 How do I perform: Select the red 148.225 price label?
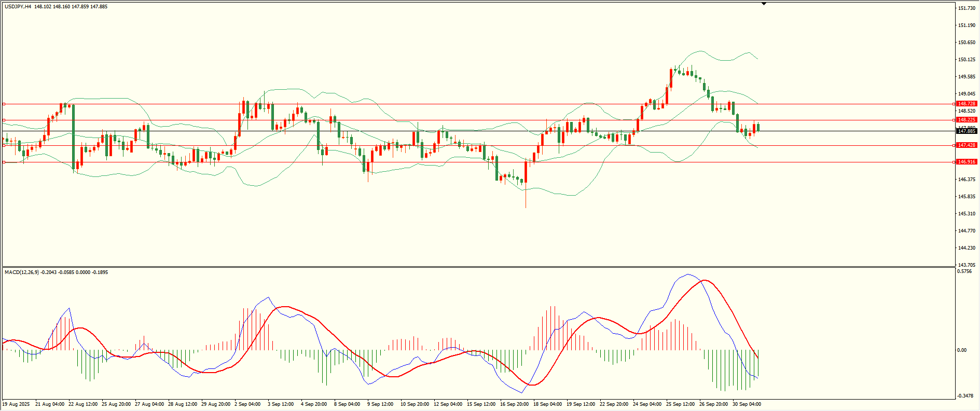coord(967,120)
